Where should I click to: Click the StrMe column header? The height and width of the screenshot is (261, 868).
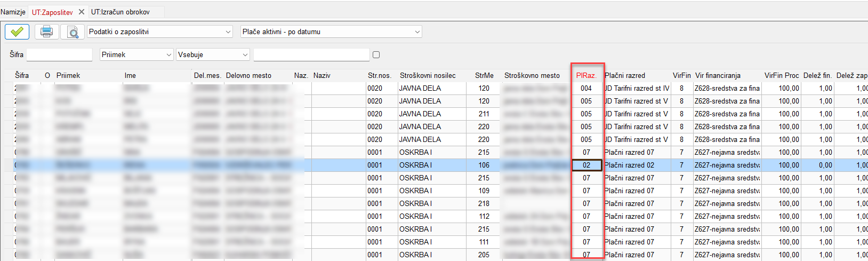484,75
